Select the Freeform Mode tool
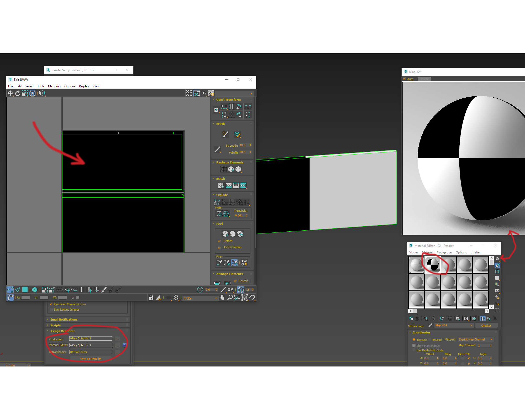 pos(33,93)
